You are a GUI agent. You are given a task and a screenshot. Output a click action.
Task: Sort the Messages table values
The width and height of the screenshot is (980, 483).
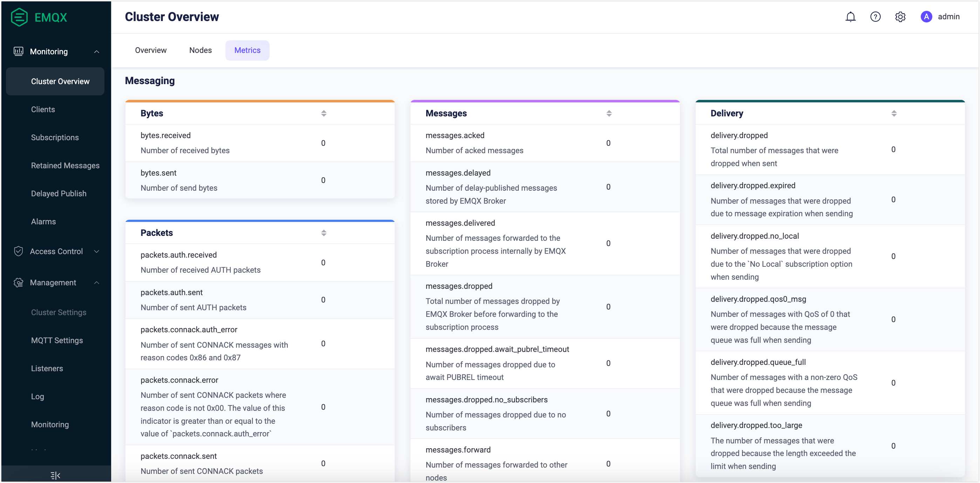pos(609,113)
